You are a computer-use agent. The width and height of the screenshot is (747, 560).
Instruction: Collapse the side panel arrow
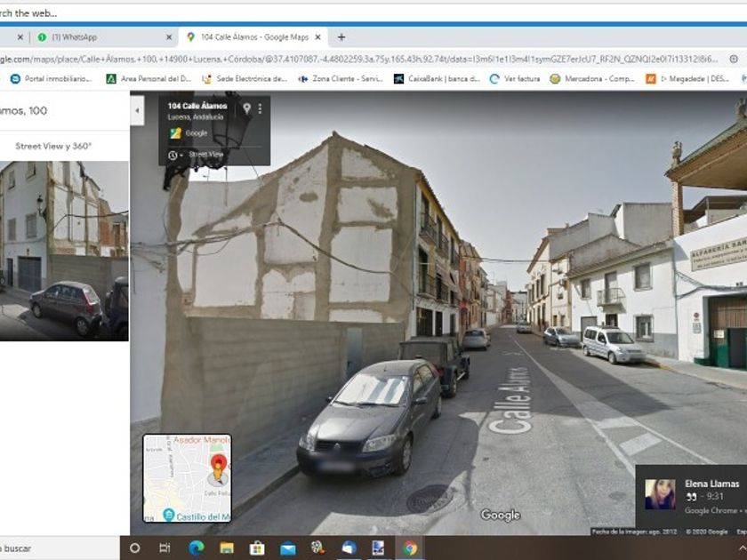coord(137,111)
